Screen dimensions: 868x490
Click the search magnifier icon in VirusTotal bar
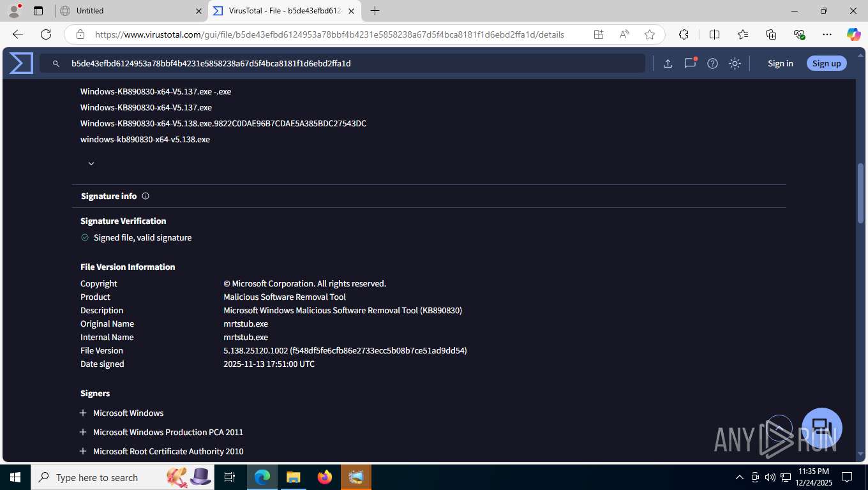click(x=56, y=64)
